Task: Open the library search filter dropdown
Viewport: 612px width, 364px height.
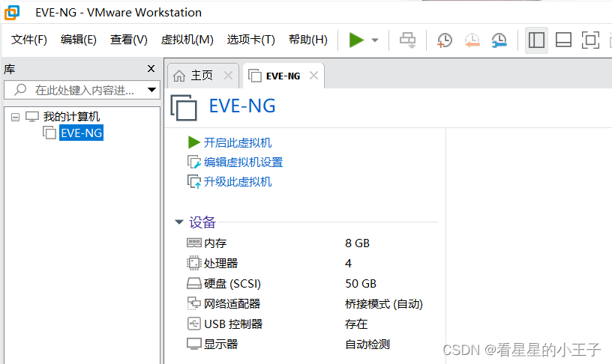Action: tap(151, 90)
